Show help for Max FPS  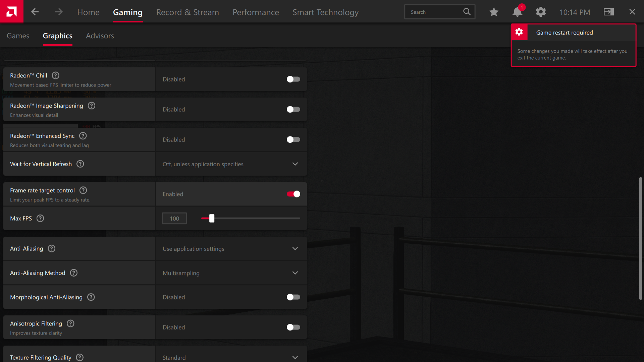click(x=40, y=218)
